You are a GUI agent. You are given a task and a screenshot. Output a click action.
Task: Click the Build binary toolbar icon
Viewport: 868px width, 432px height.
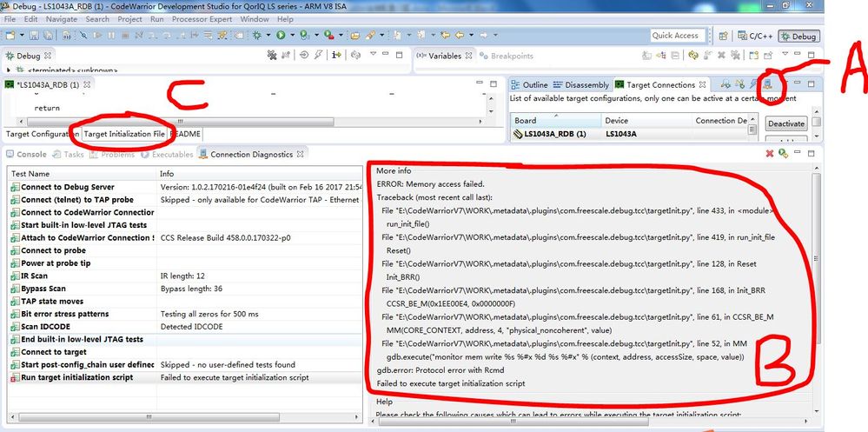pos(66,35)
